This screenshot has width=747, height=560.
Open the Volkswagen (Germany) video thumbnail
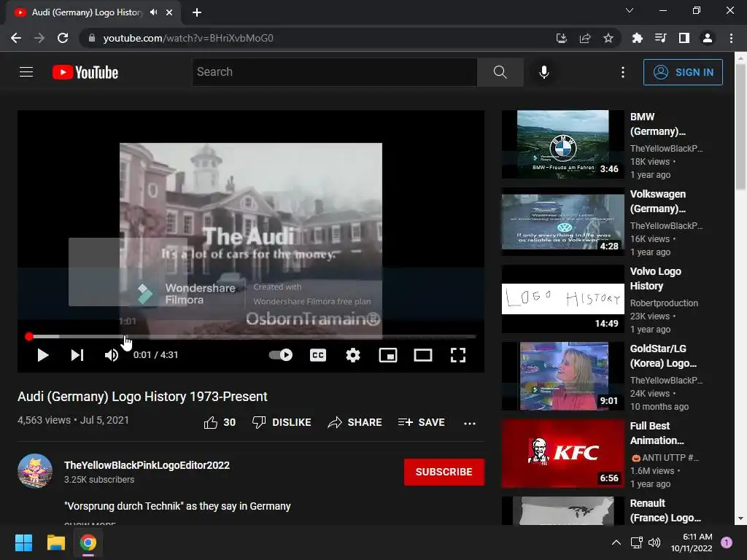pos(562,222)
